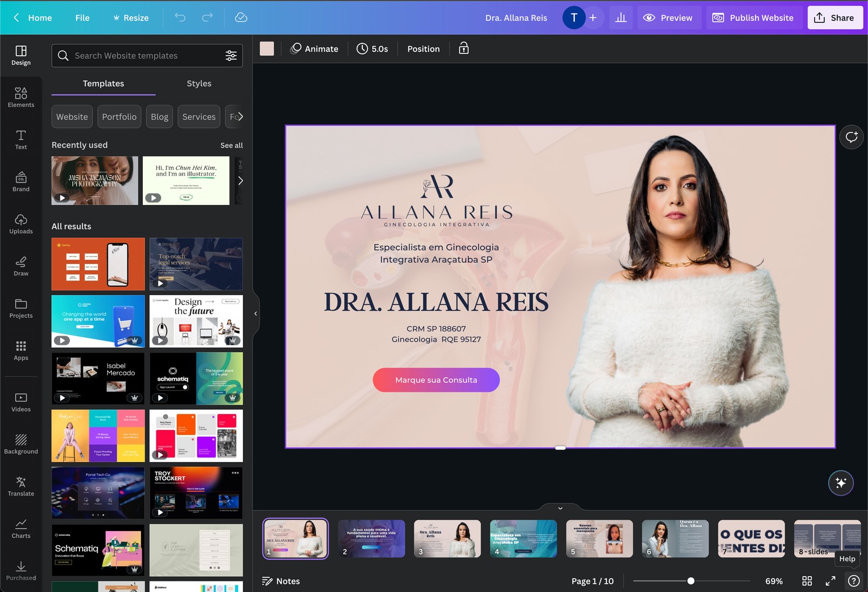Open the Text panel
The image size is (868, 592).
[x=21, y=140]
